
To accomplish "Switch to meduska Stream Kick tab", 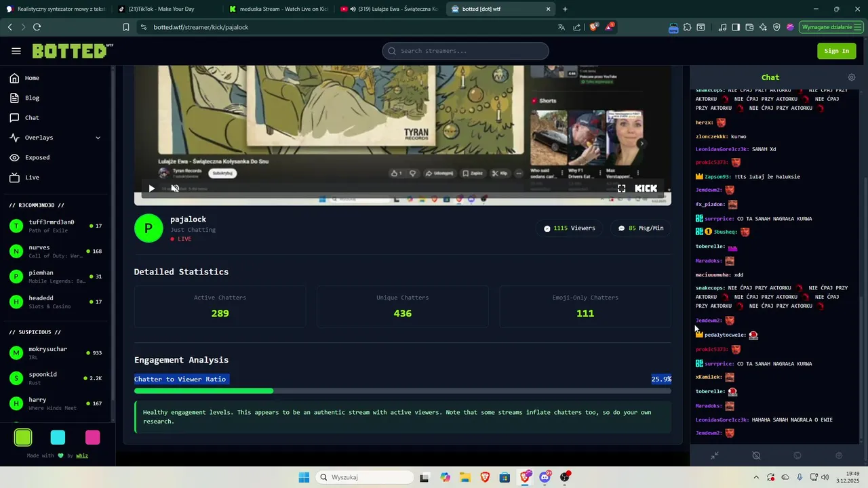I will coord(278,9).
